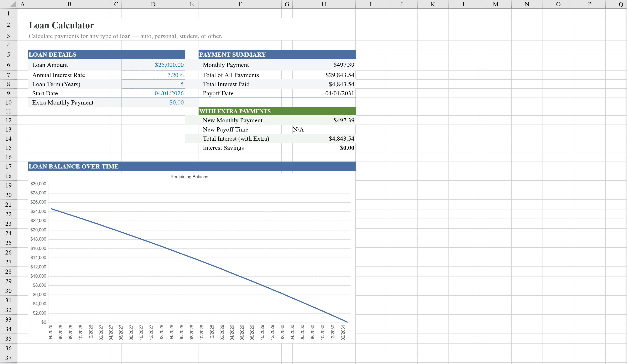This screenshot has height=364, width=627.
Task: Select the Loan Term value cell showing 5
Action: coord(153,84)
